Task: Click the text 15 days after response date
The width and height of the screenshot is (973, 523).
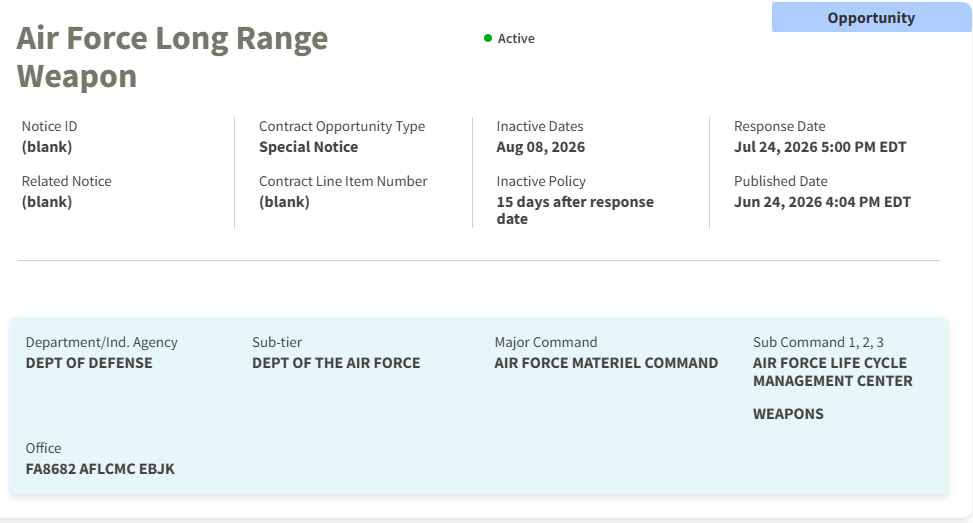Action: coord(575,210)
